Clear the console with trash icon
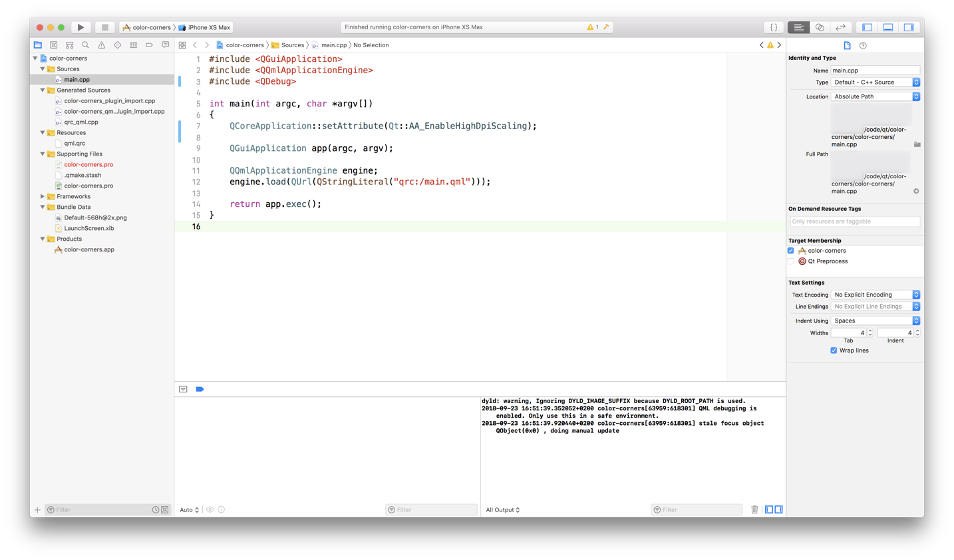 [754, 510]
